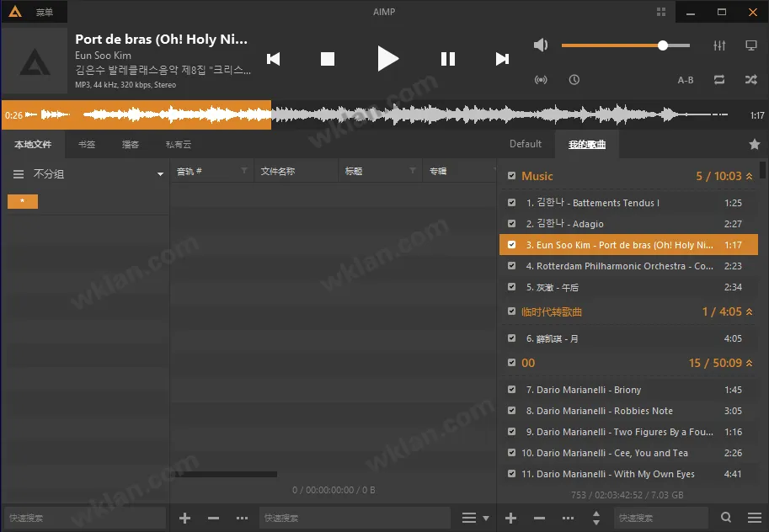Open the 菜单 main menu
This screenshot has width=769, height=532.
point(45,12)
